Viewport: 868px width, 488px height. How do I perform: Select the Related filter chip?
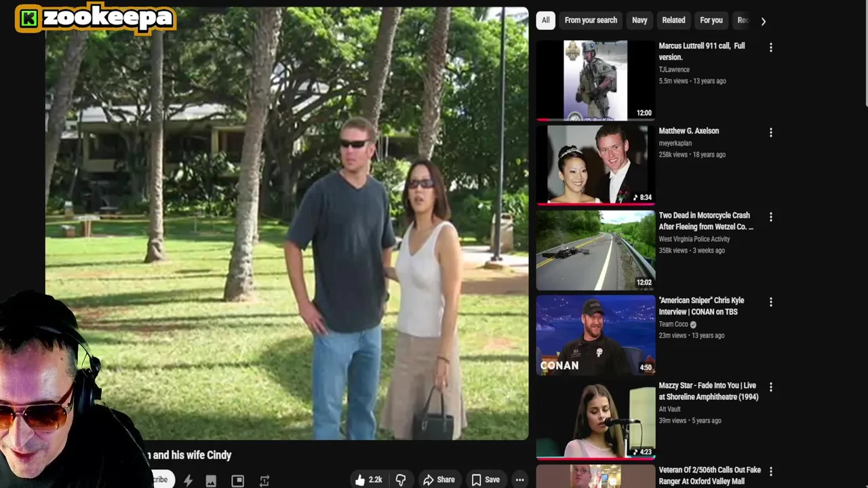coord(673,20)
